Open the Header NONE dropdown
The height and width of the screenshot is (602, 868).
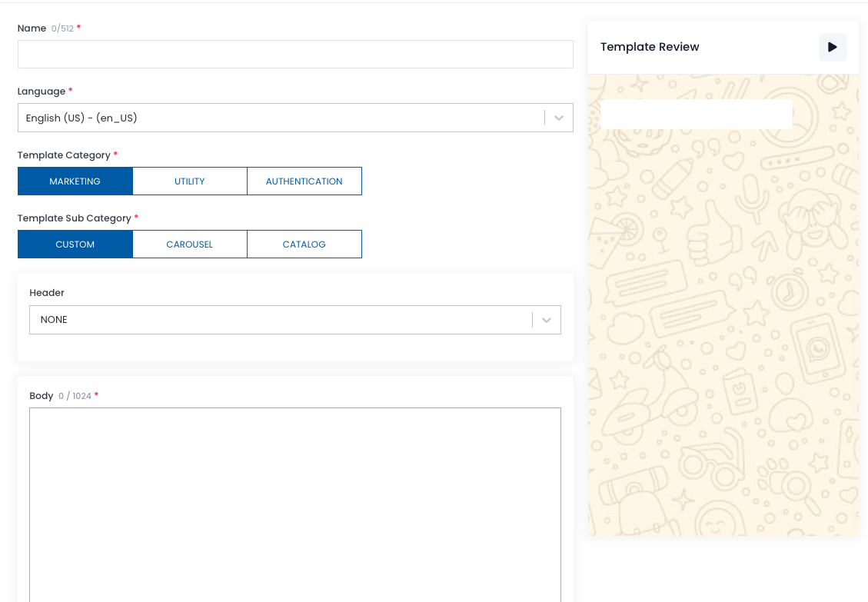point(295,320)
